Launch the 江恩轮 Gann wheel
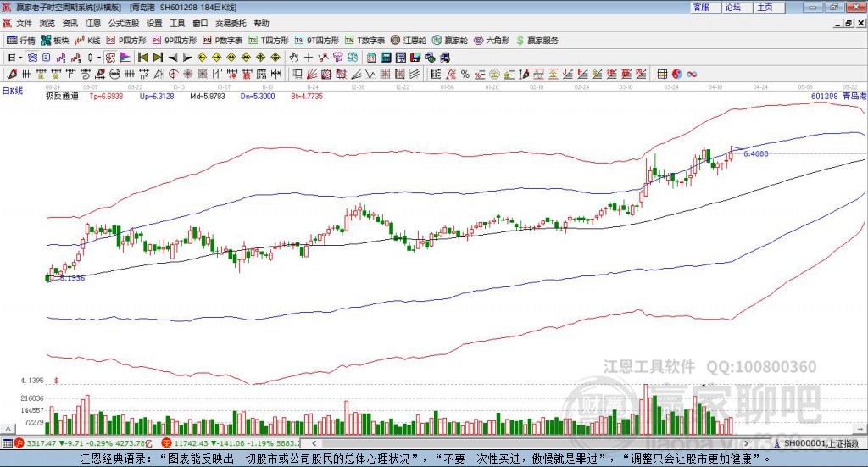The image size is (868, 467). click(409, 41)
